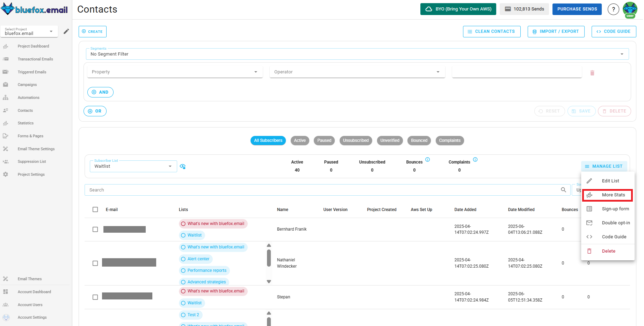Open the Property dropdown
This screenshot has width=644, height=326.
(x=175, y=72)
